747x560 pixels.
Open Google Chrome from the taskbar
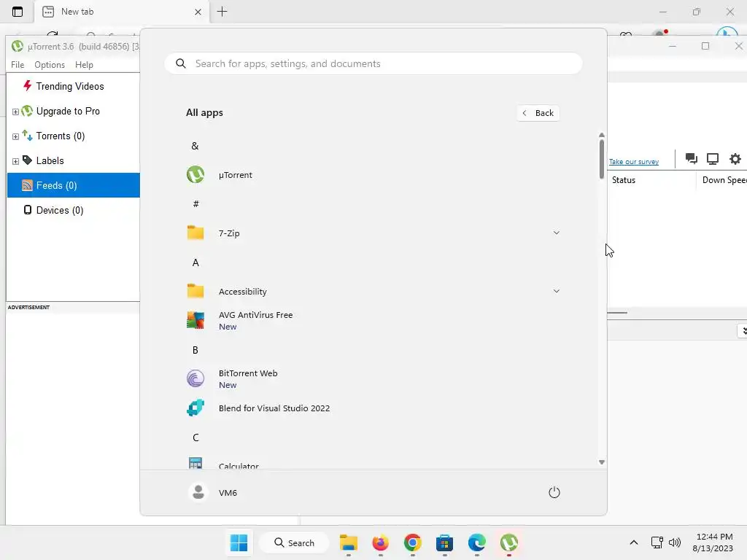coord(413,542)
